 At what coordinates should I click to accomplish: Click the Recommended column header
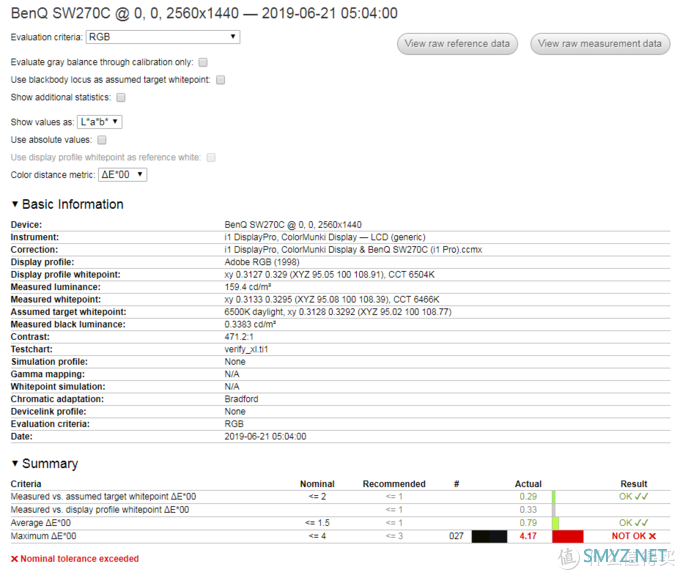point(394,484)
